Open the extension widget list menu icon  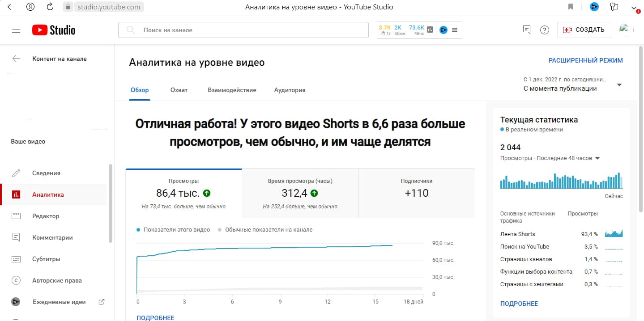pyautogui.click(x=455, y=30)
